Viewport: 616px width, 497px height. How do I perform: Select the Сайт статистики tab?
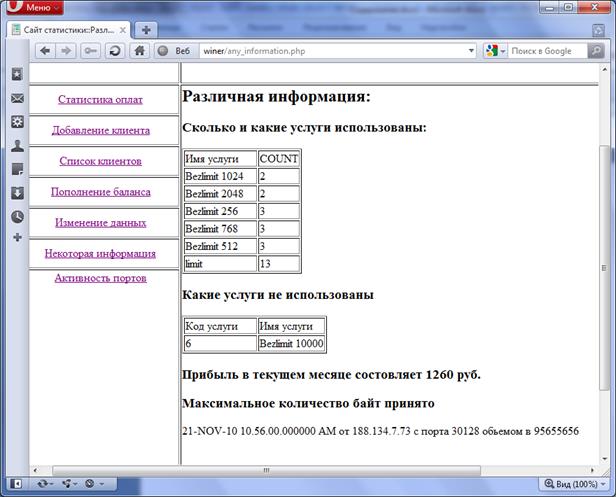68,29
